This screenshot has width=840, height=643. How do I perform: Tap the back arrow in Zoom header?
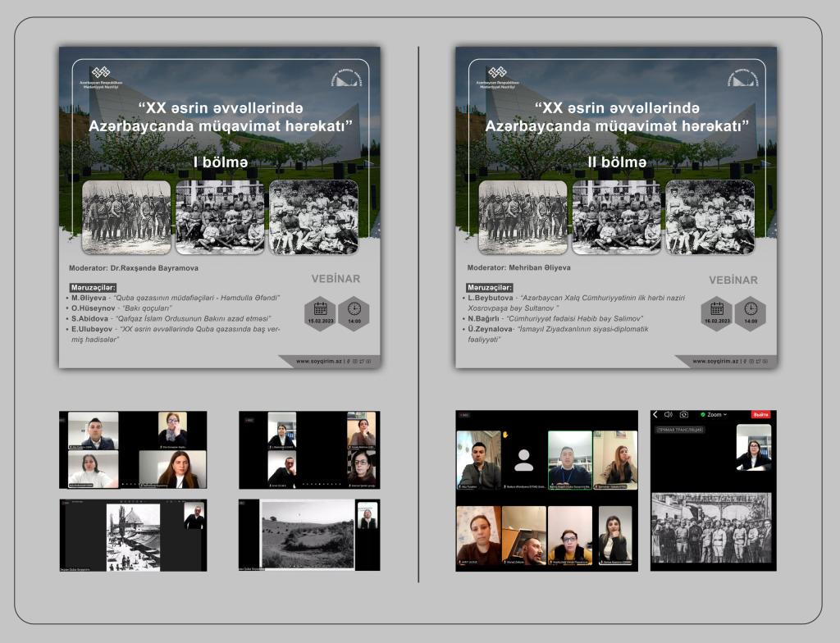click(x=655, y=414)
